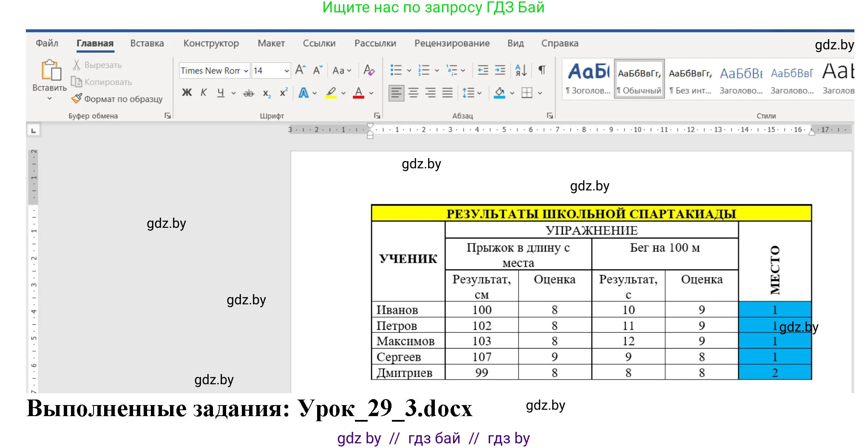
Task: Open the font size dropdown
Action: pyautogui.click(x=286, y=70)
